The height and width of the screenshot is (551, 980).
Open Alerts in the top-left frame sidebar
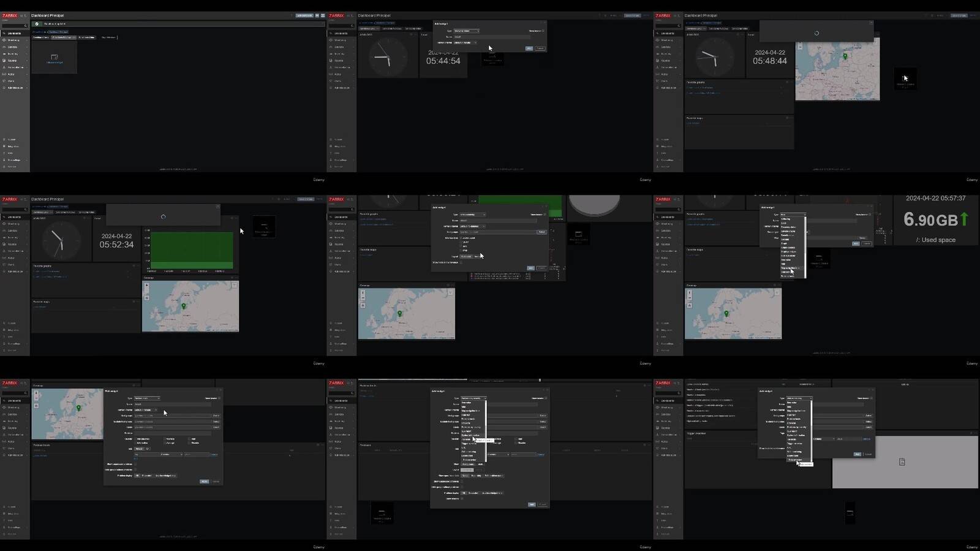[15, 74]
